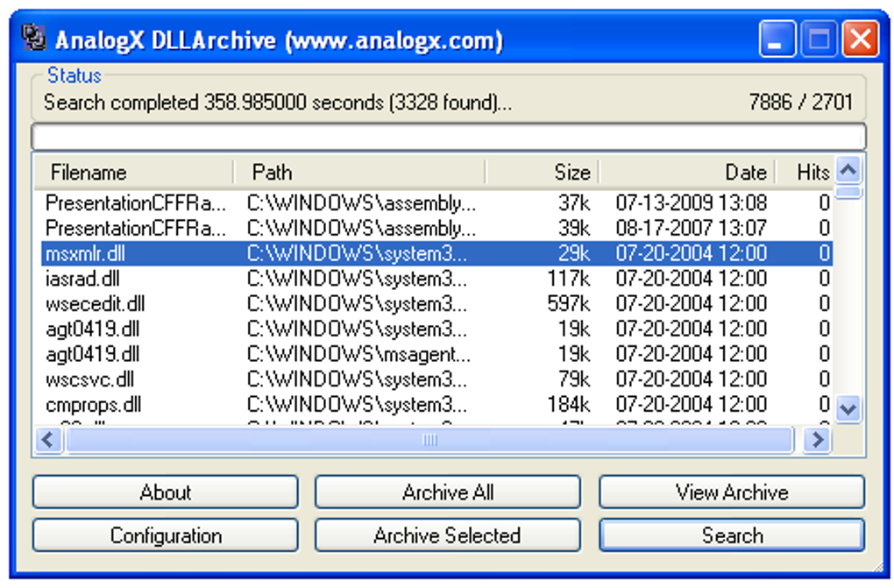
Task: Select the cmprops.dll row
Action: point(436,404)
